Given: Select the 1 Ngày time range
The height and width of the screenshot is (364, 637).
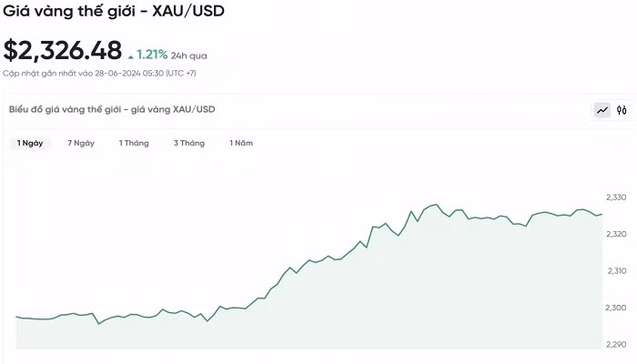Looking at the screenshot, I should point(30,143).
